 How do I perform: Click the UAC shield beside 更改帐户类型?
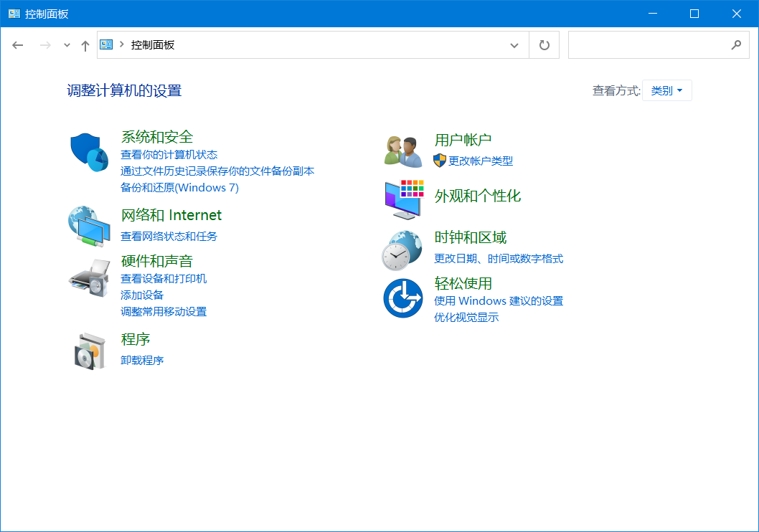440,161
